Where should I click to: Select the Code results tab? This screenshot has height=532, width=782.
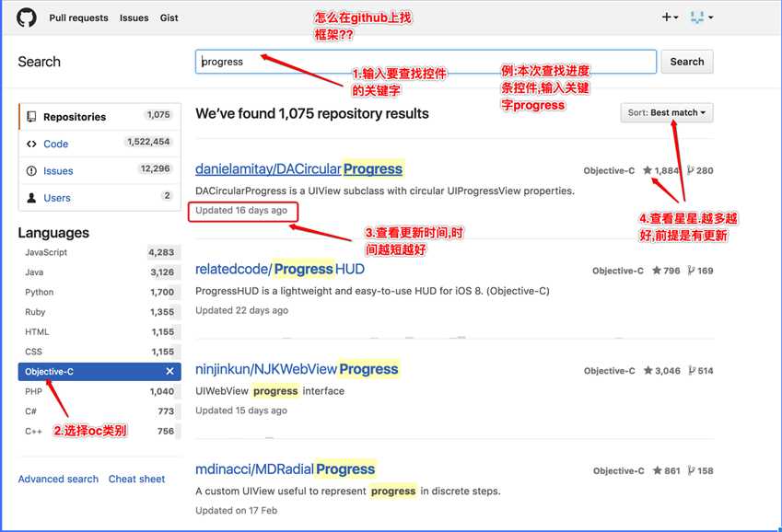click(99, 144)
